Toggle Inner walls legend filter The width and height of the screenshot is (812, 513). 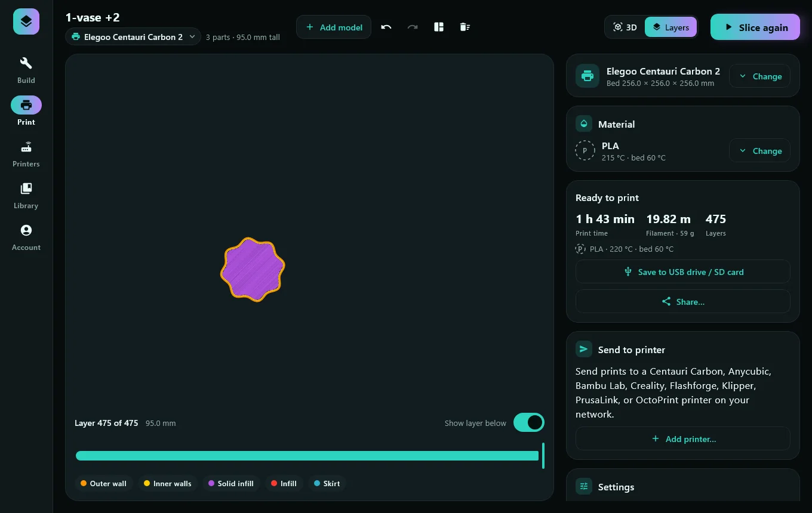coord(168,483)
